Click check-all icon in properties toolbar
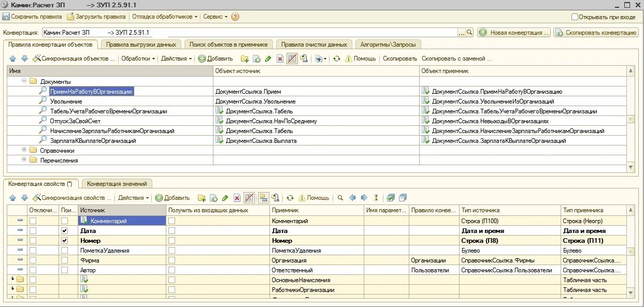The width and height of the screenshot is (644, 307). 391,198
